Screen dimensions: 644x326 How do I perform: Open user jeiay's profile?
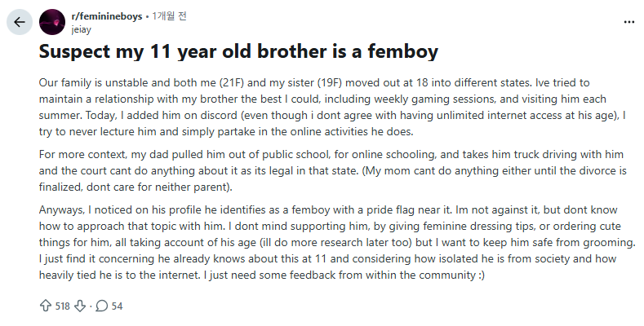[x=82, y=28]
